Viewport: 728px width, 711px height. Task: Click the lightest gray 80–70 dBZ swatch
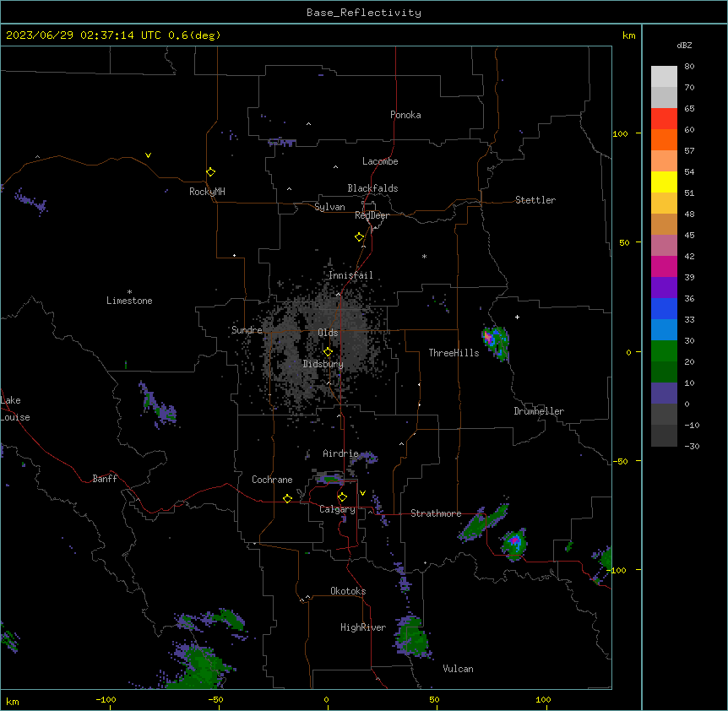click(664, 77)
